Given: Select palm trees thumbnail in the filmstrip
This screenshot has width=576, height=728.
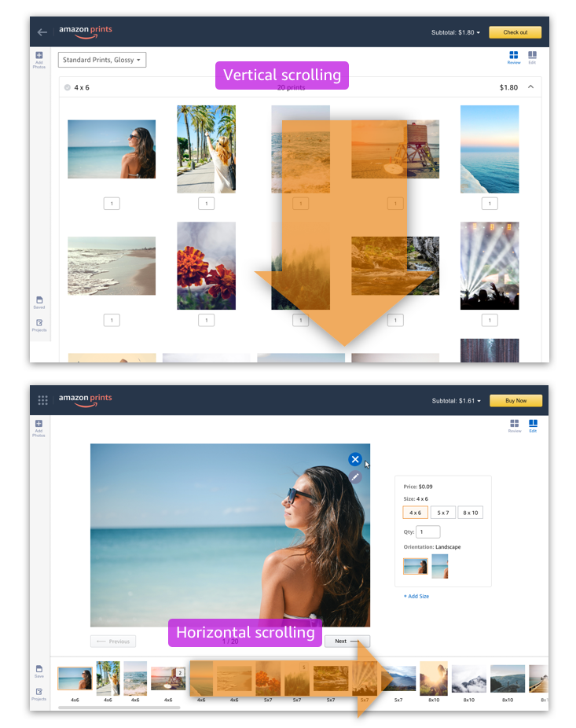Looking at the screenshot, I should pos(108,678).
